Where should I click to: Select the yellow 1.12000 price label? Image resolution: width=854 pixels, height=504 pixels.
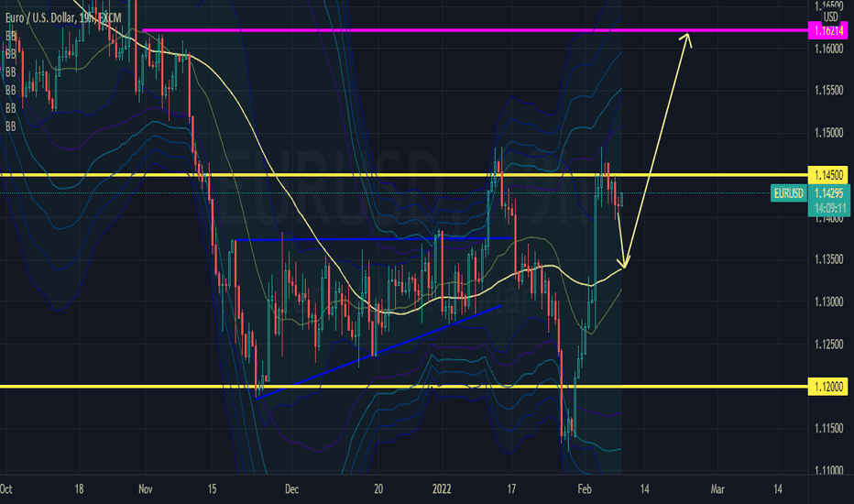click(x=827, y=387)
